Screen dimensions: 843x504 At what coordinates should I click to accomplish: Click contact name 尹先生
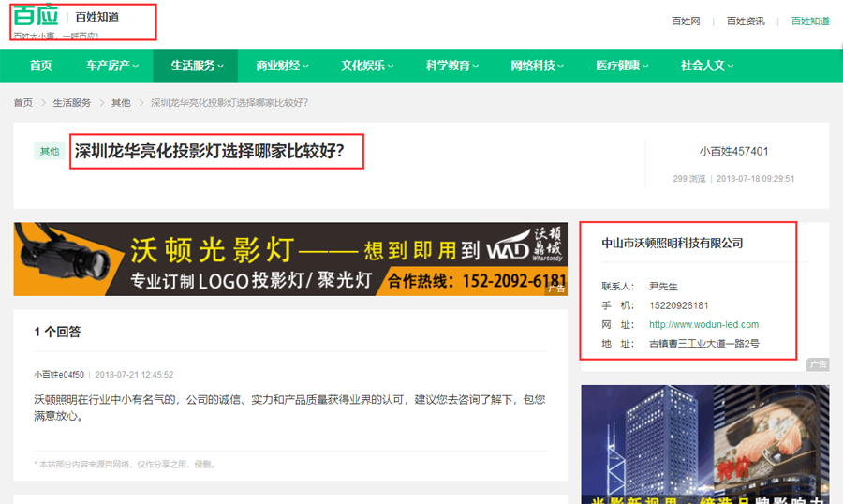click(663, 286)
